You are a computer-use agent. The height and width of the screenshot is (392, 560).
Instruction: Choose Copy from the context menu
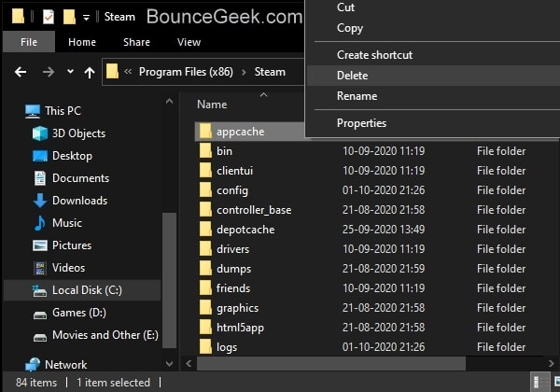coord(433,28)
